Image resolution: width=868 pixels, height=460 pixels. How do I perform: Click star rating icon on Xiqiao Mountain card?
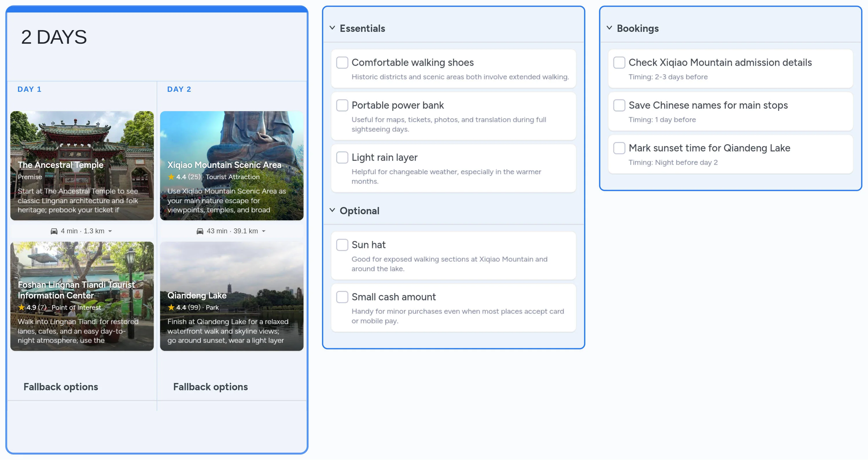click(171, 177)
